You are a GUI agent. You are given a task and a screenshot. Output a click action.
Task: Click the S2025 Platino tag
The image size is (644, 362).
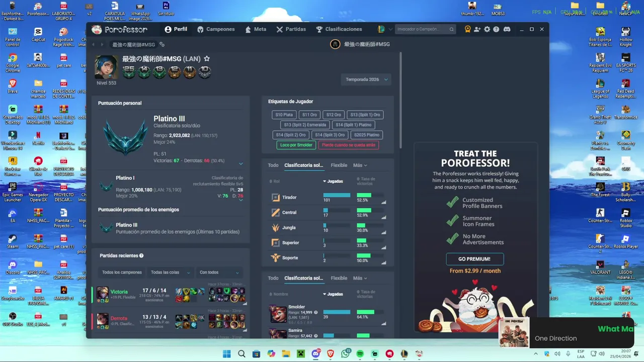point(366,135)
